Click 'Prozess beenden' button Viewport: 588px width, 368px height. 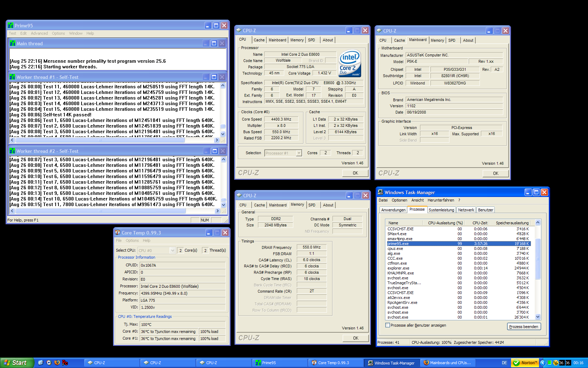pos(524,327)
